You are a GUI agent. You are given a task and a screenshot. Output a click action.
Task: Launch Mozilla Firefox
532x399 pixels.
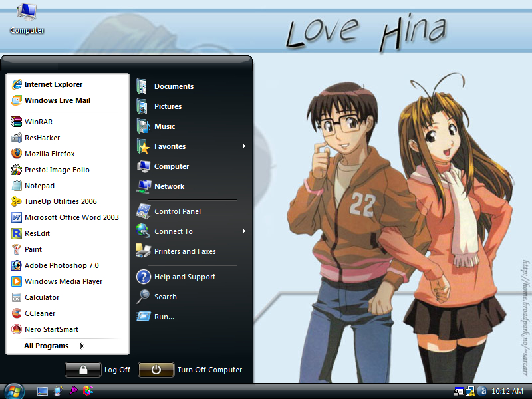(x=43, y=154)
